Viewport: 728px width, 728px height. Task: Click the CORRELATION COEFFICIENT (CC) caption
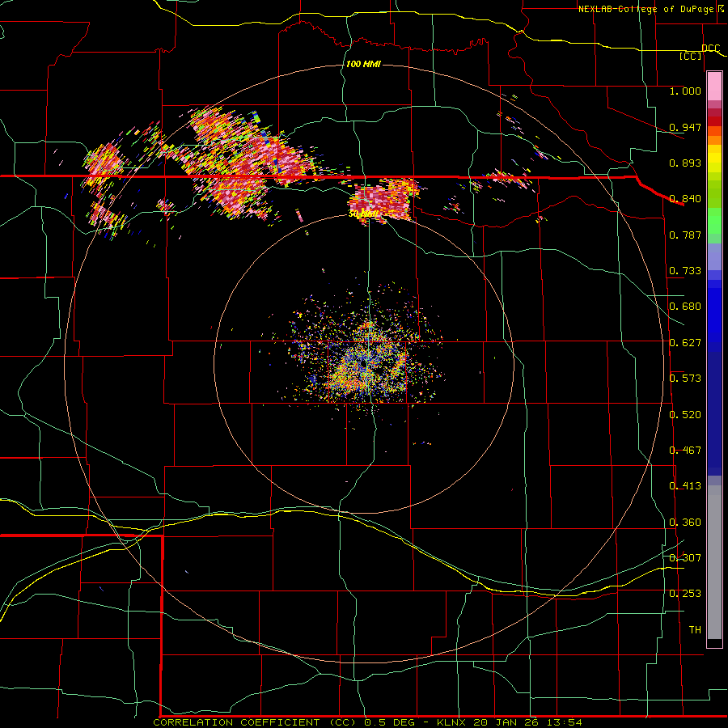[x=256, y=722]
